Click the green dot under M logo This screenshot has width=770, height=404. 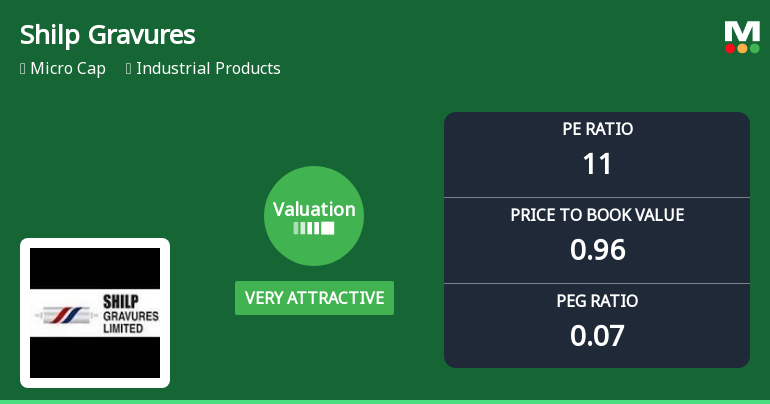click(x=755, y=48)
